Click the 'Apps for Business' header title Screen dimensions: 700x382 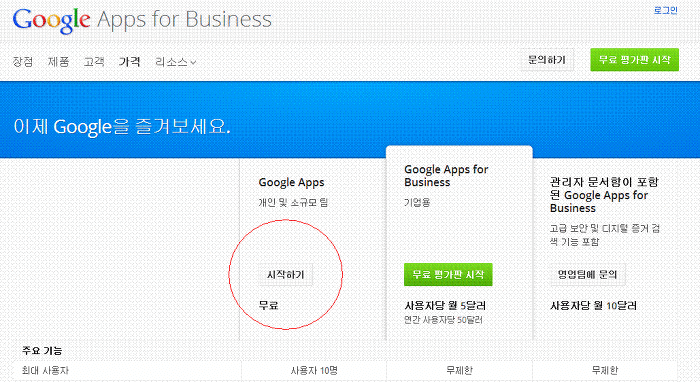coord(184,20)
